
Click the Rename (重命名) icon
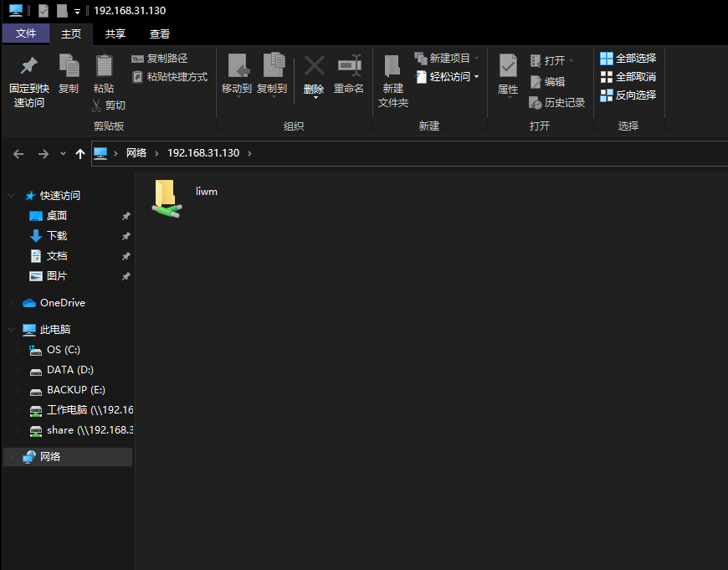(x=349, y=65)
